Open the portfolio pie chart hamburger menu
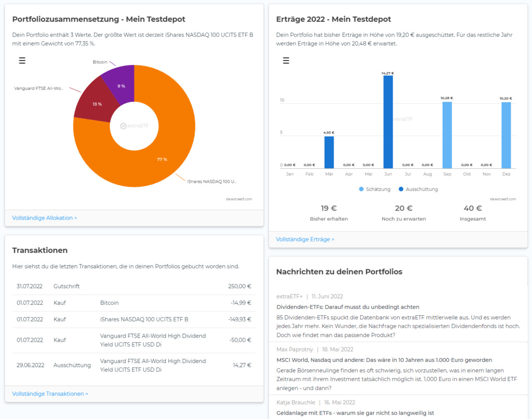532x419 pixels. [x=22, y=61]
